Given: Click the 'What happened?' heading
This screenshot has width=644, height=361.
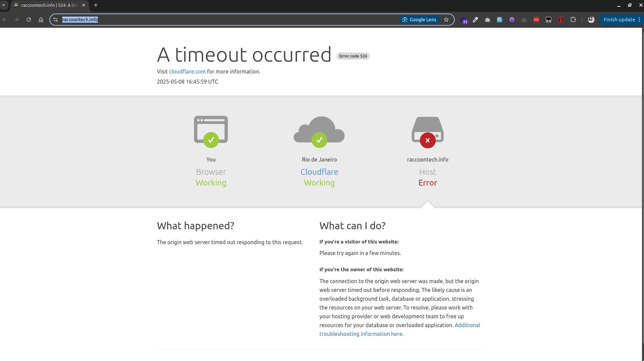Looking at the screenshot, I should point(196,226).
